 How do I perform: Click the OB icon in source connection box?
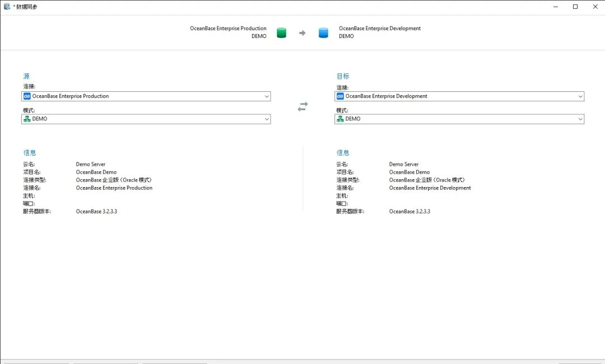click(27, 96)
